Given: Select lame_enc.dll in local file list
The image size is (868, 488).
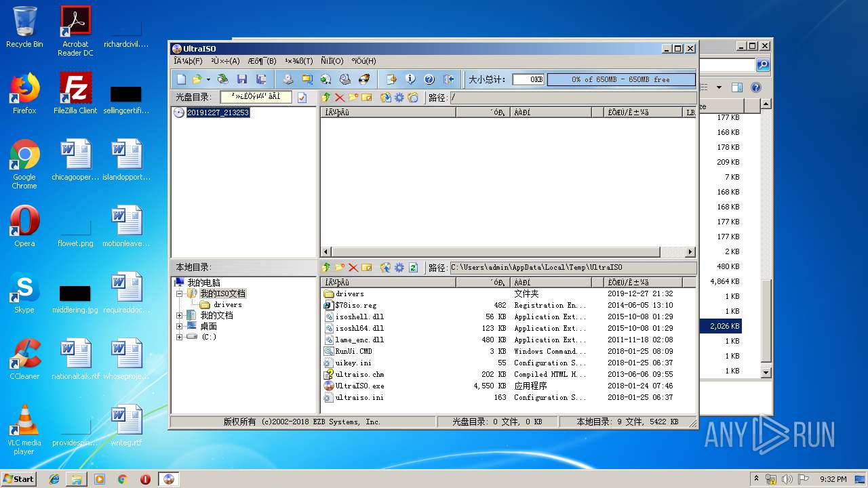Looking at the screenshot, I should (x=359, y=340).
